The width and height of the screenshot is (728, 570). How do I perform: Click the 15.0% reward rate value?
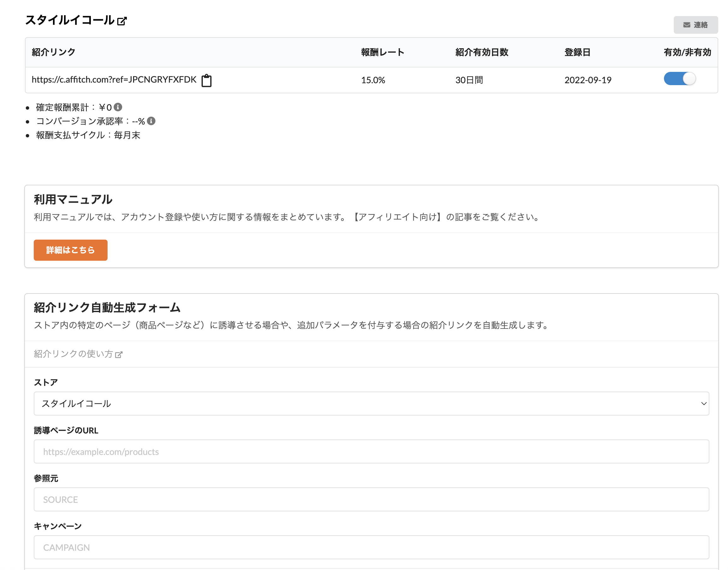[x=373, y=80]
